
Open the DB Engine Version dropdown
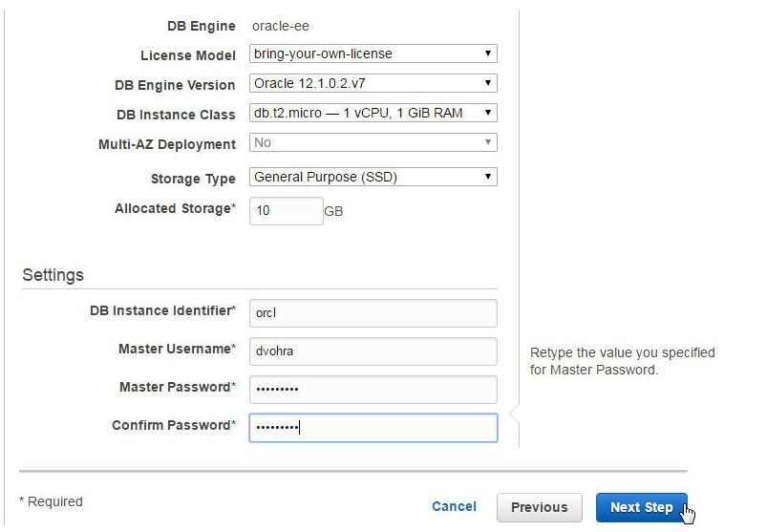tap(373, 83)
